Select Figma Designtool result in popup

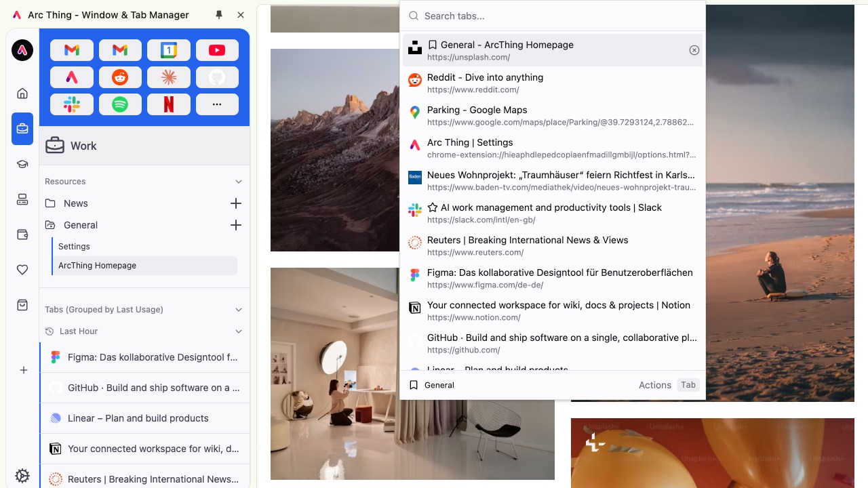point(553,278)
